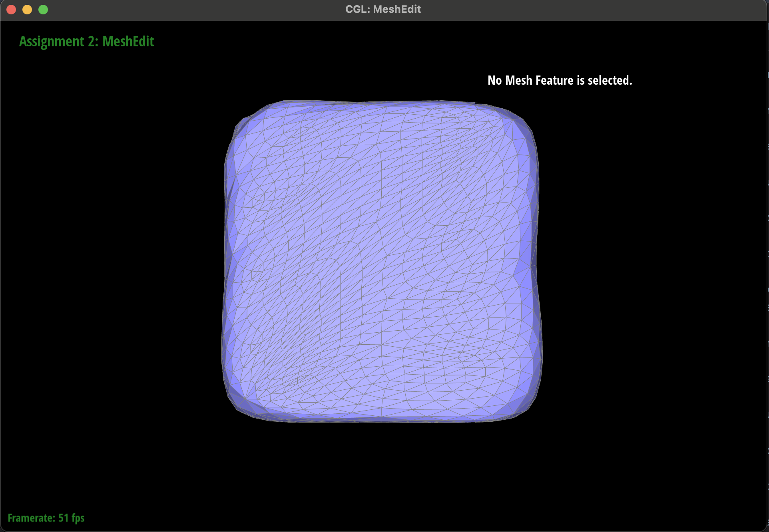Select a face at the mesh center
The width and height of the screenshot is (769, 532).
tap(382, 262)
